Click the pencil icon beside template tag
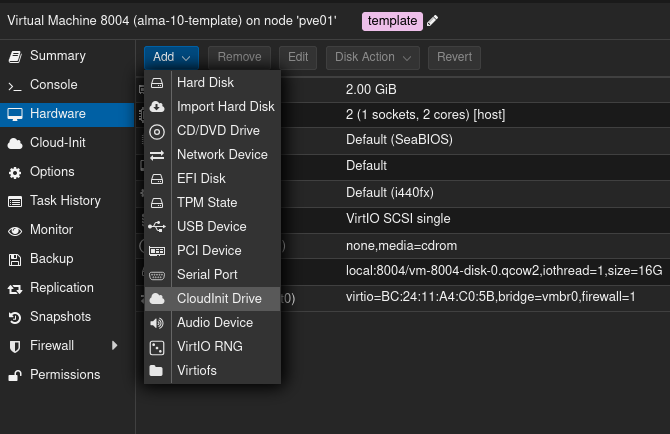The image size is (670, 434). pyautogui.click(x=432, y=21)
